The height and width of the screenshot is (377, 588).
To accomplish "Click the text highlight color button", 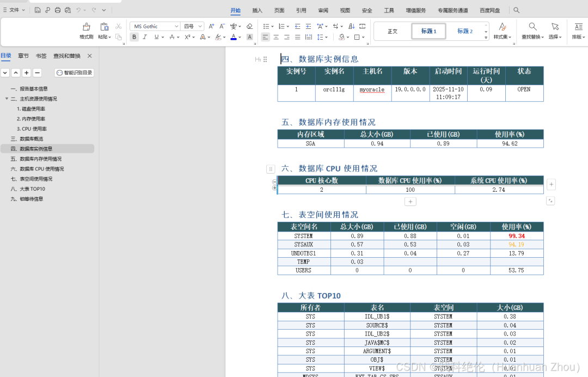I will pos(218,37).
